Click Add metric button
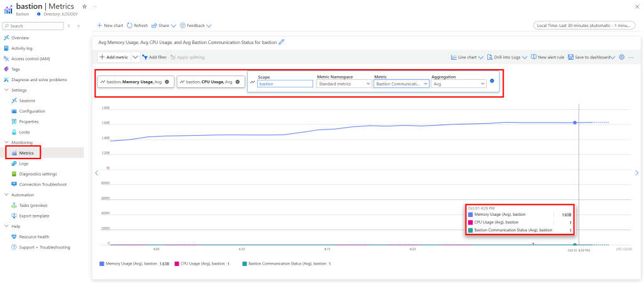 pos(114,57)
